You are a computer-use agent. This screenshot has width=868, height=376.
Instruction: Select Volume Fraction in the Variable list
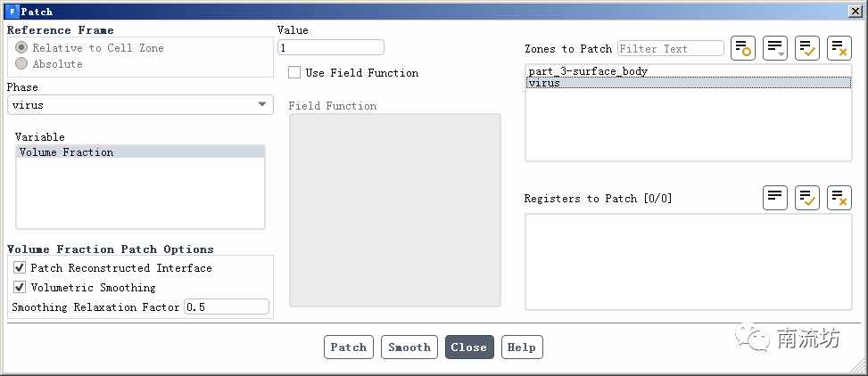(67, 152)
